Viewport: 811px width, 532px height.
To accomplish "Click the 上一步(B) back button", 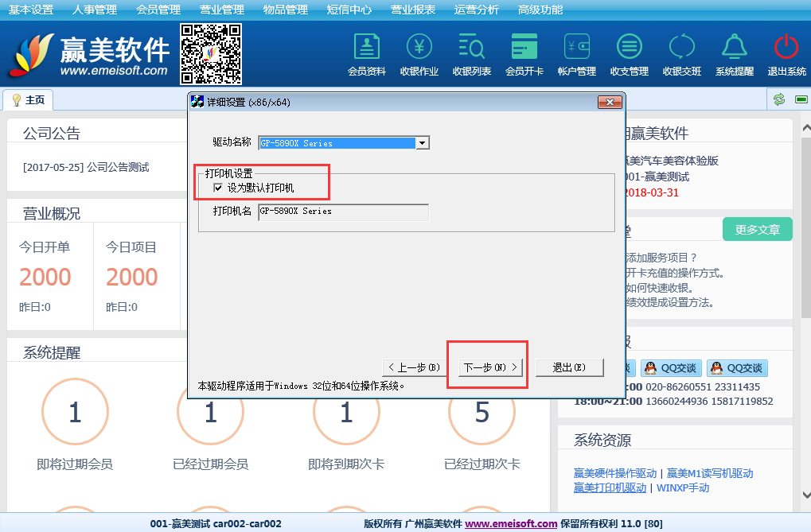I will click(x=412, y=367).
